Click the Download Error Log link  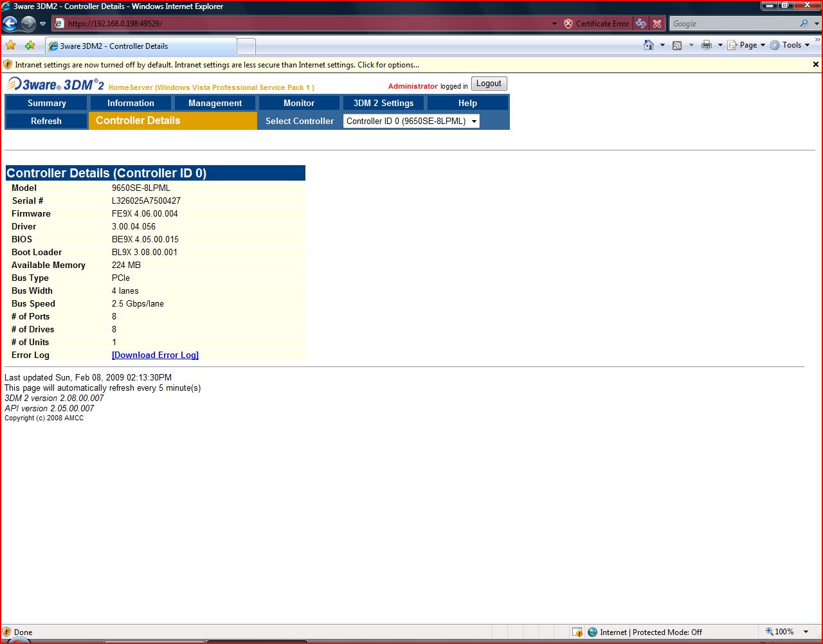pos(155,355)
